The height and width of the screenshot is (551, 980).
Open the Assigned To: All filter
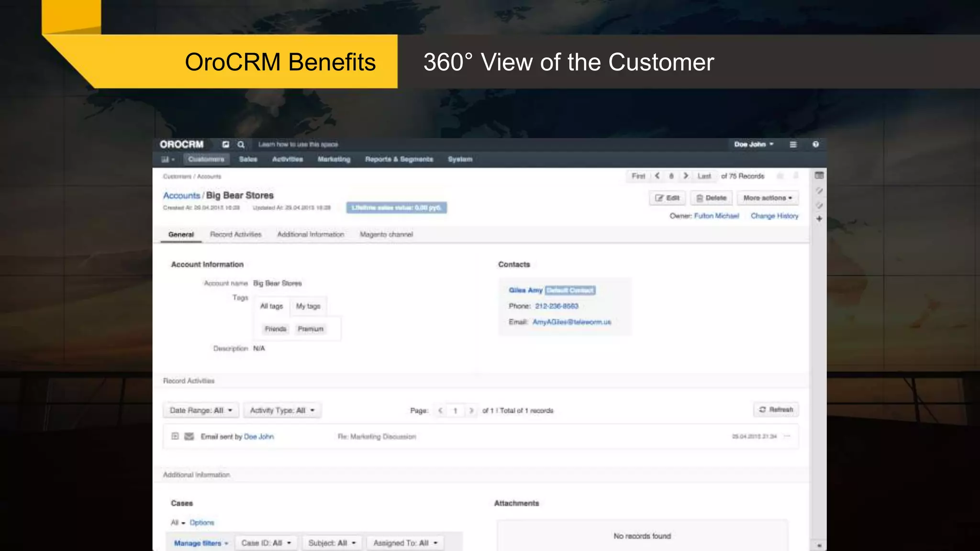405,543
